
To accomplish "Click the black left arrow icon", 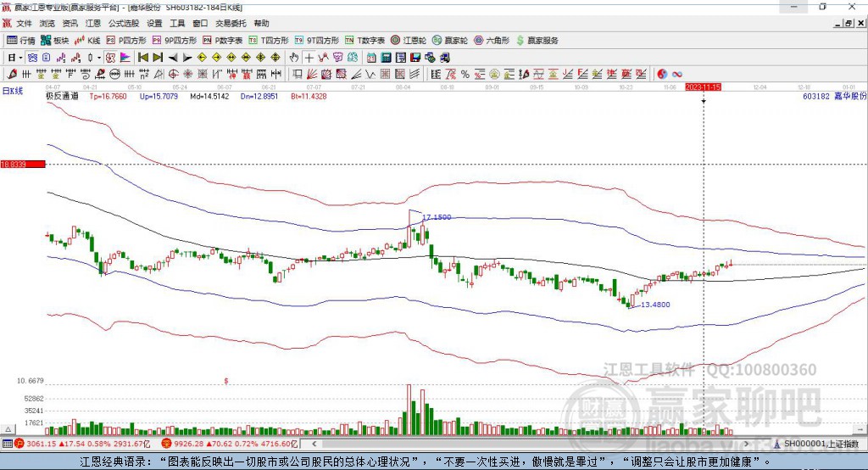I will point(173,58).
